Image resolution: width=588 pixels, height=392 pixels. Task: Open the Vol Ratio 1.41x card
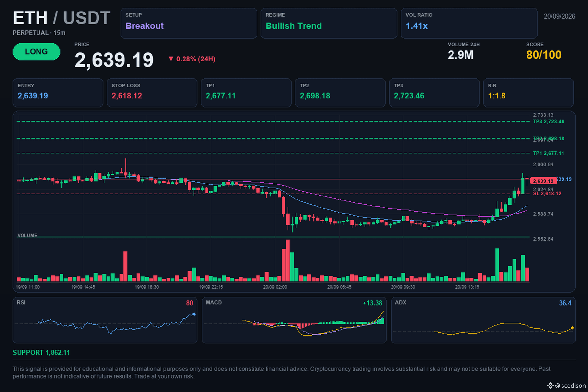click(469, 23)
